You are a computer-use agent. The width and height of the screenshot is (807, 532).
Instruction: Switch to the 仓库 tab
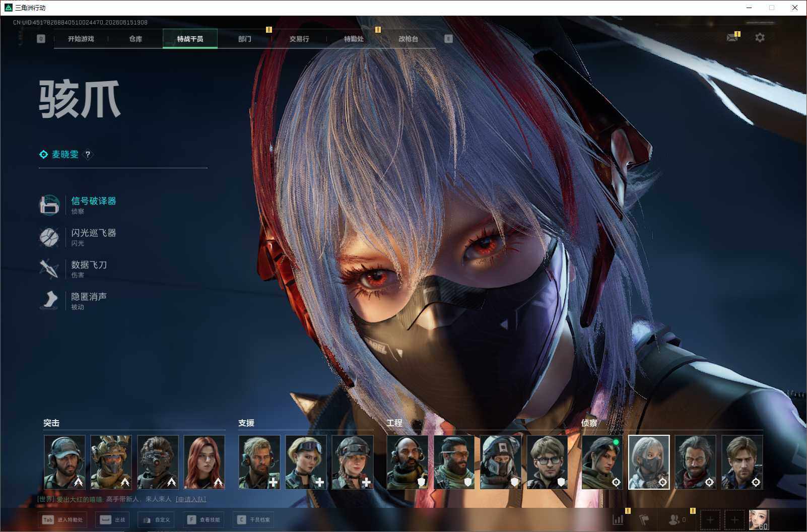136,39
